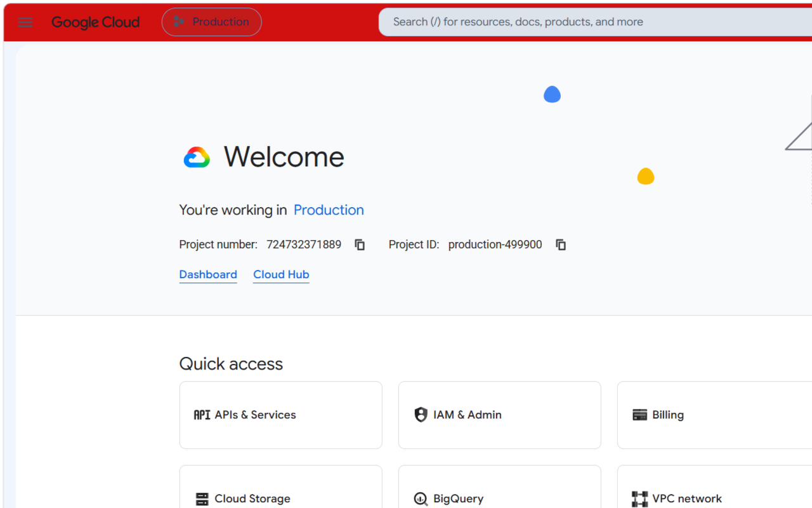Click the Welcome heading text
This screenshot has height=508, width=812.
(284, 157)
